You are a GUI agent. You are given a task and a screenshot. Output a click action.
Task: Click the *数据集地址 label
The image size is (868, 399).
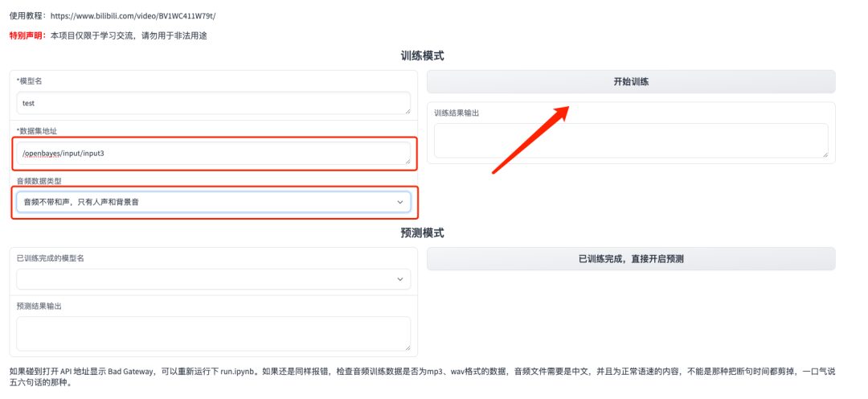pyautogui.click(x=37, y=131)
